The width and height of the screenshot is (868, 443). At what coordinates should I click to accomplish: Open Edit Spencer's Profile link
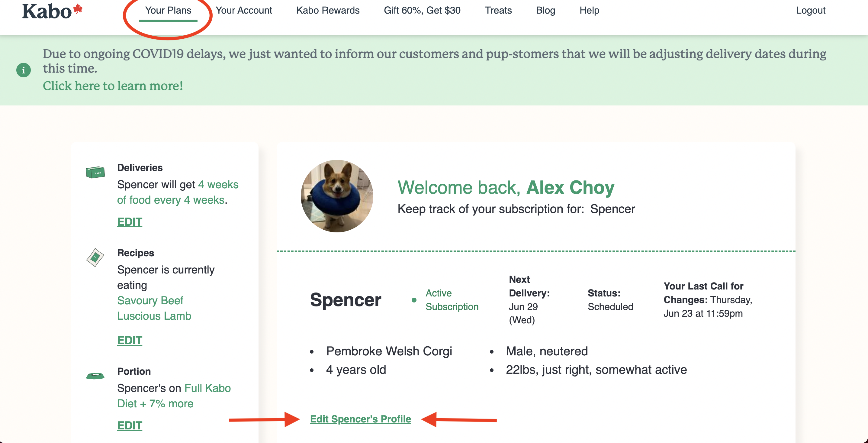click(x=361, y=419)
